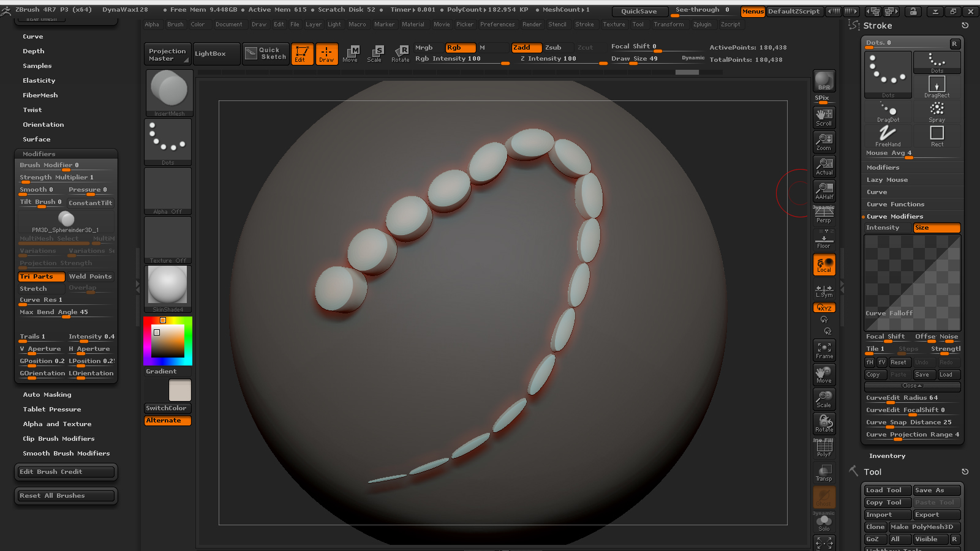980x551 pixels.
Task: Toggle Weld Points option
Action: 91,277
